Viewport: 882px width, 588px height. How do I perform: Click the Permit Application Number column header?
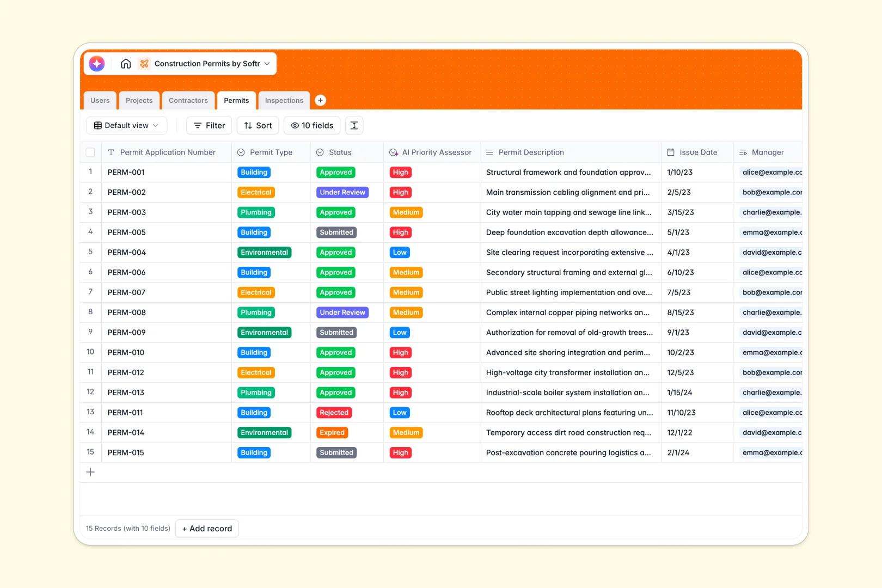(166, 152)
